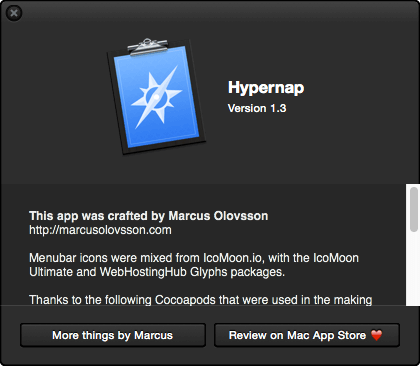Open the marcusolovsson.com link
Viewport: 420px width, 366px height.
pyautogui.click(x=100, y=230)
